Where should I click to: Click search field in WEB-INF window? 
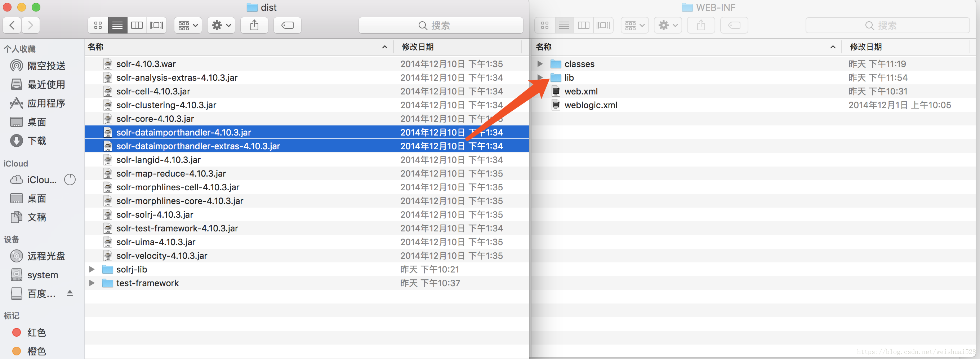pyautogui.click(x=887, y=26)
